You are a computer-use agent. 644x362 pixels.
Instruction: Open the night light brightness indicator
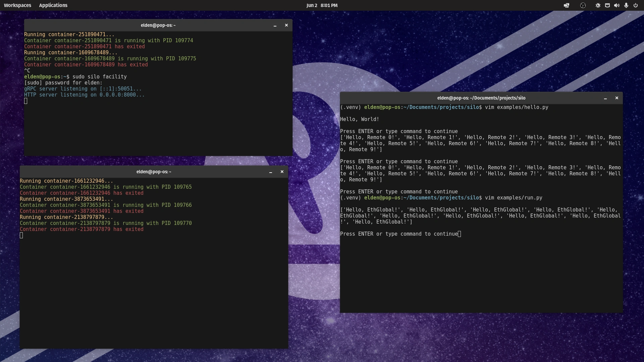click(598, 5)
